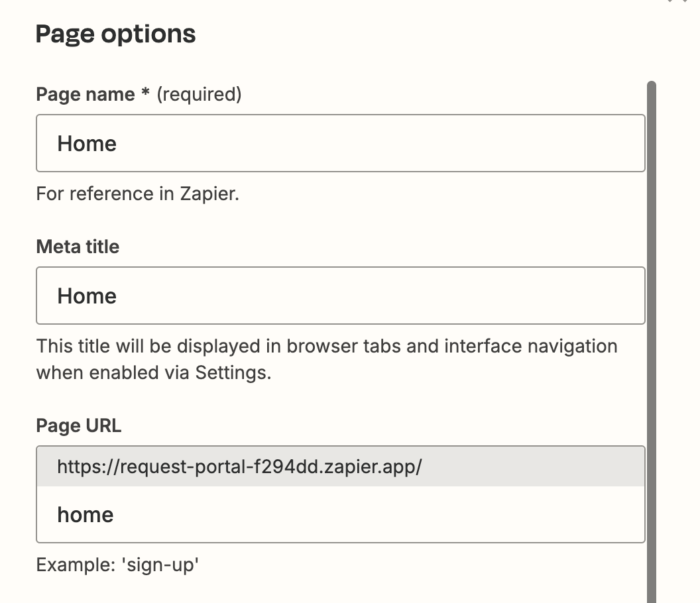Image resolution: width=700 pixels, height=603 pixels.
Task: Click the 'For reference in Zapier.' hint
Action: click(137, 194)
